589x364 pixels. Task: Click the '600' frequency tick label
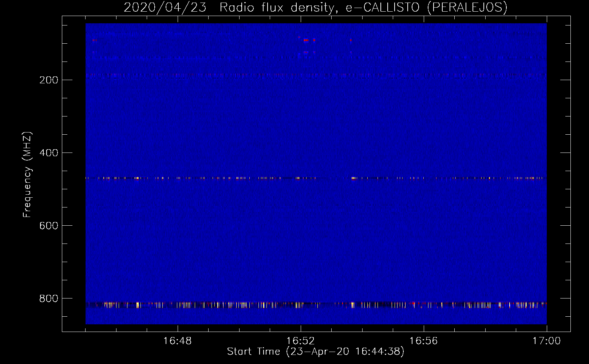(49, 226)
